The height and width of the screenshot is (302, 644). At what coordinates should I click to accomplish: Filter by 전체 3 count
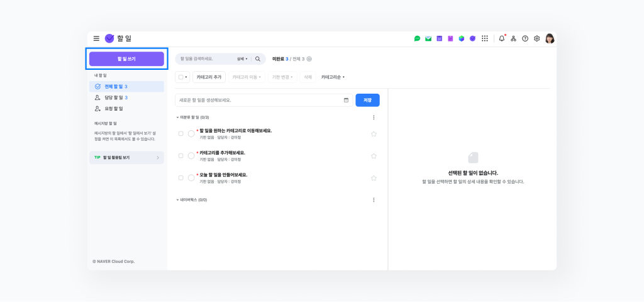[x=299, y=59]
